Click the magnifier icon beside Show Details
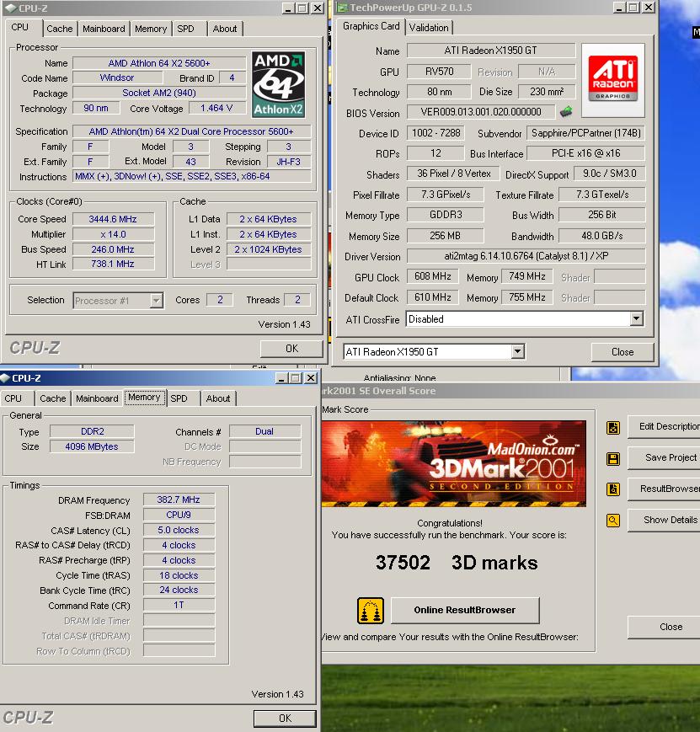The height and width of the screenshot is (732, 700). pyautogui.click(x=613, y=520)
